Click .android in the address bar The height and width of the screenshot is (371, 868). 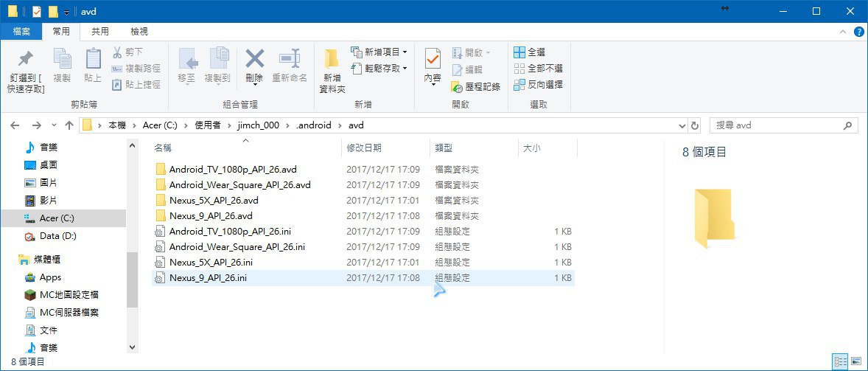click(x=314, y=125)
